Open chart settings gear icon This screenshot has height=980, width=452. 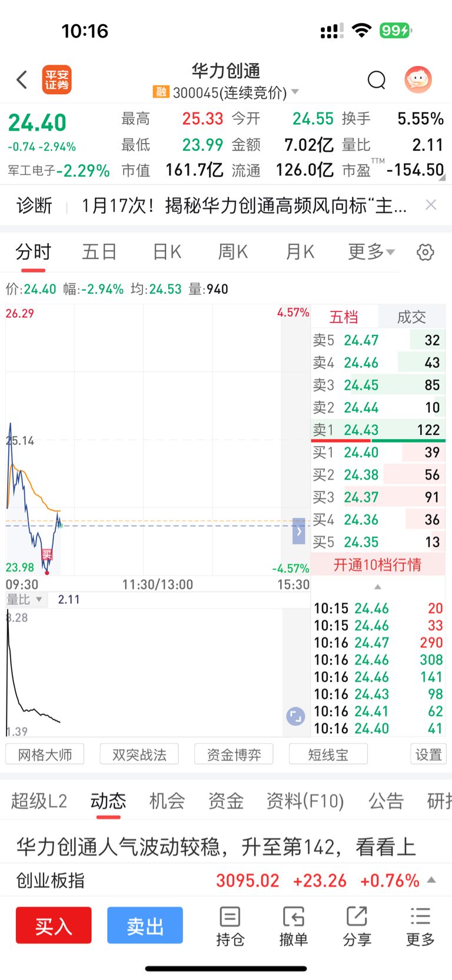425,252
